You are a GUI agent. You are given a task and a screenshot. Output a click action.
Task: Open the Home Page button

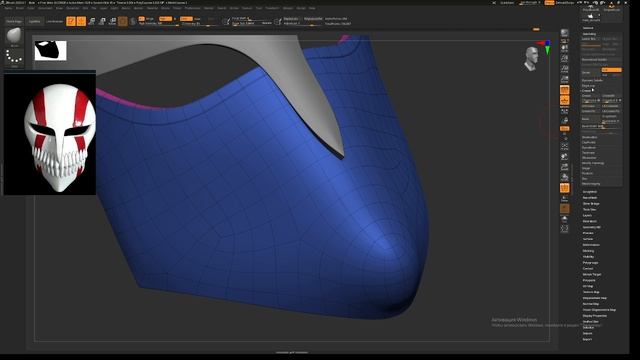[x=14, y=21]
